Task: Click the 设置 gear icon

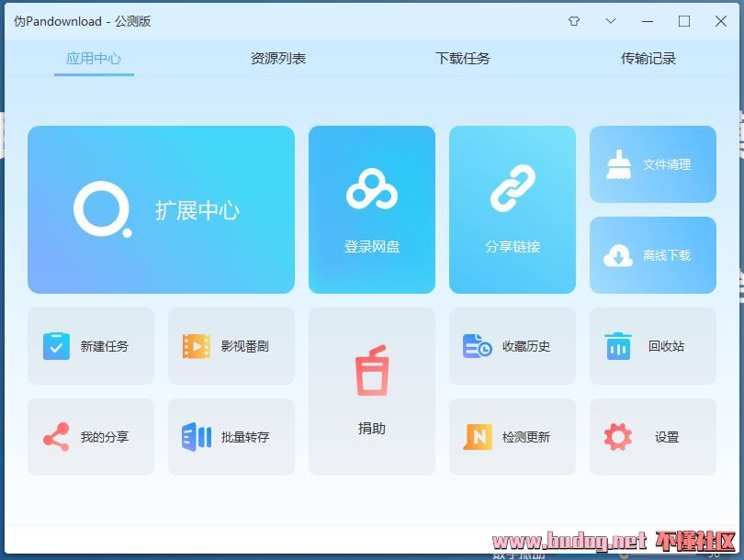Action: 618,437
